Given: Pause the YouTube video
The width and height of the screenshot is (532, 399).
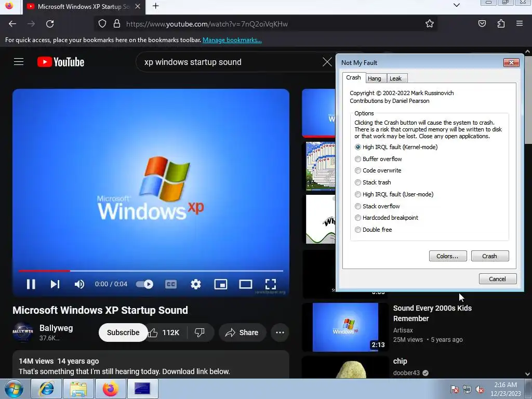Looking at the screenshot, I should 31,284.
